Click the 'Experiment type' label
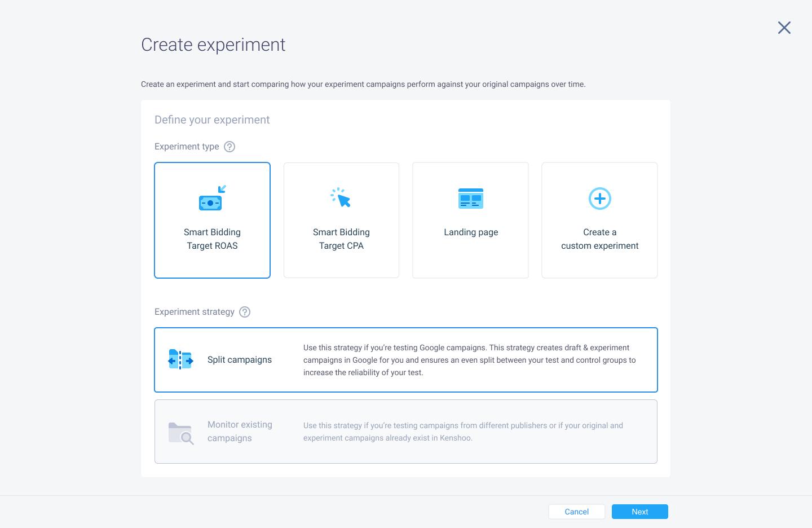Viewport: 812px width, 528px height. [x=187, y=147]
